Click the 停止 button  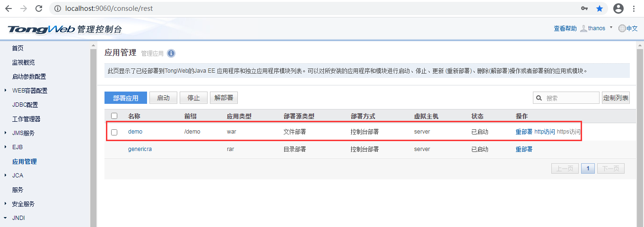pos(193,98)
